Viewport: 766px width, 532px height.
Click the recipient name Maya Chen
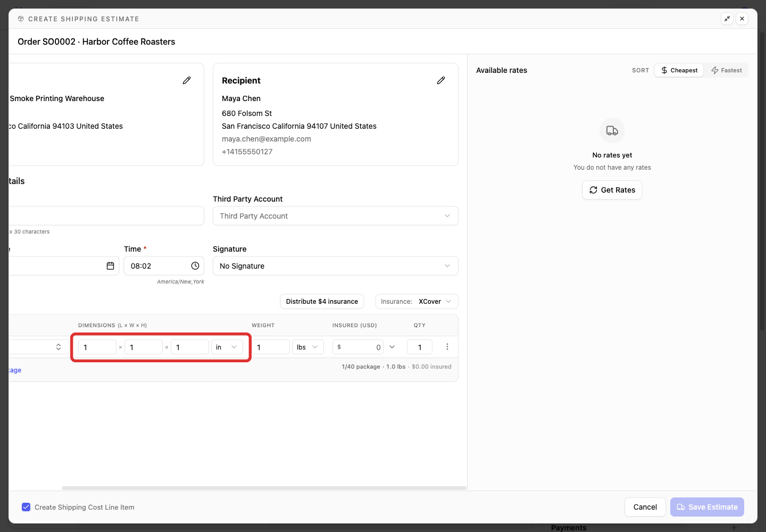click(242, 98)
